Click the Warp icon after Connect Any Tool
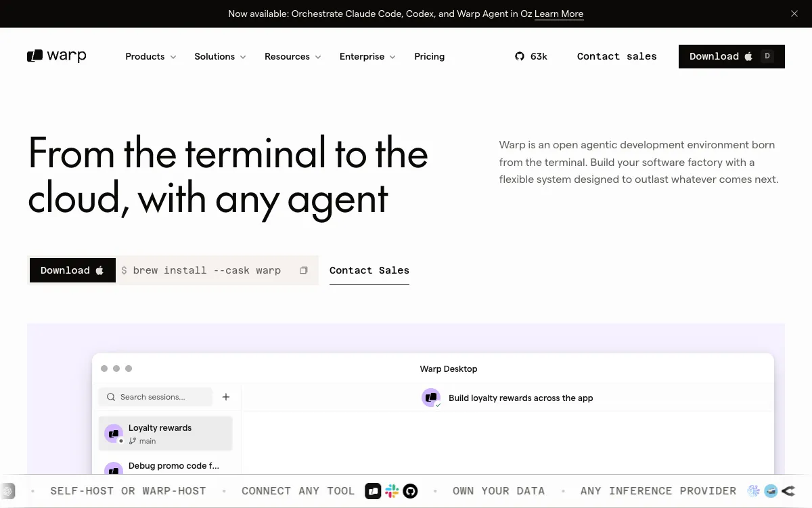The image size is (812, 508). pos(373,491)
